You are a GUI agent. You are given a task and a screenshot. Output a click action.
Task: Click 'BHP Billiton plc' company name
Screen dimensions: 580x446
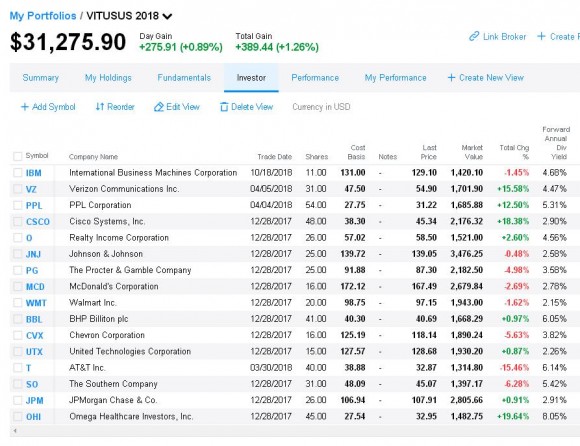tap(99, 319)
